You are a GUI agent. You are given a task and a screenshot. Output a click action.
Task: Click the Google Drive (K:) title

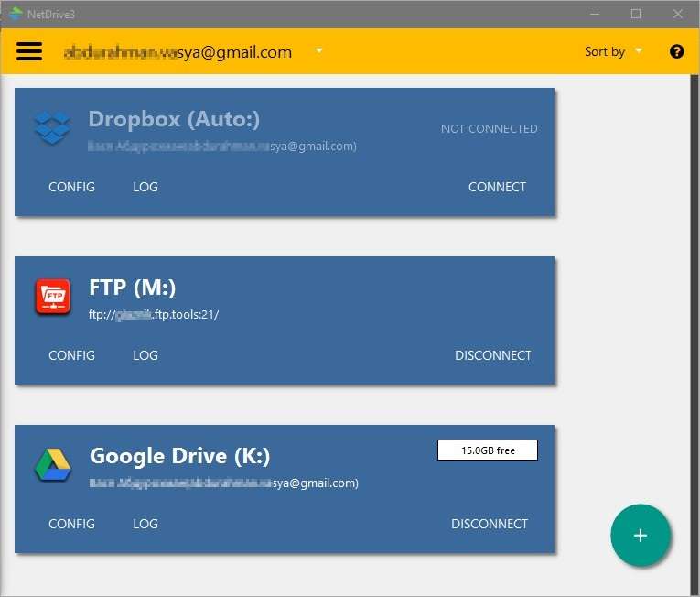tap(180, 456)
